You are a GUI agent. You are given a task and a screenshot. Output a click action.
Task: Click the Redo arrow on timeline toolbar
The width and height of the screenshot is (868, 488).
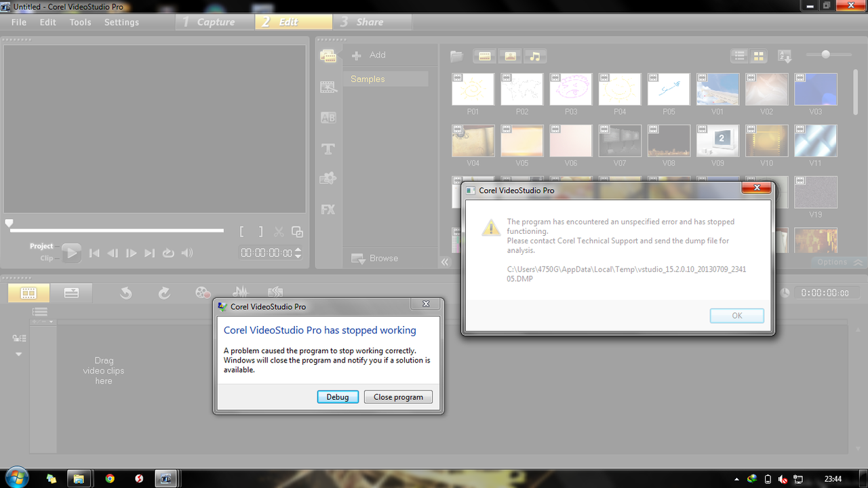coord(164,293)
